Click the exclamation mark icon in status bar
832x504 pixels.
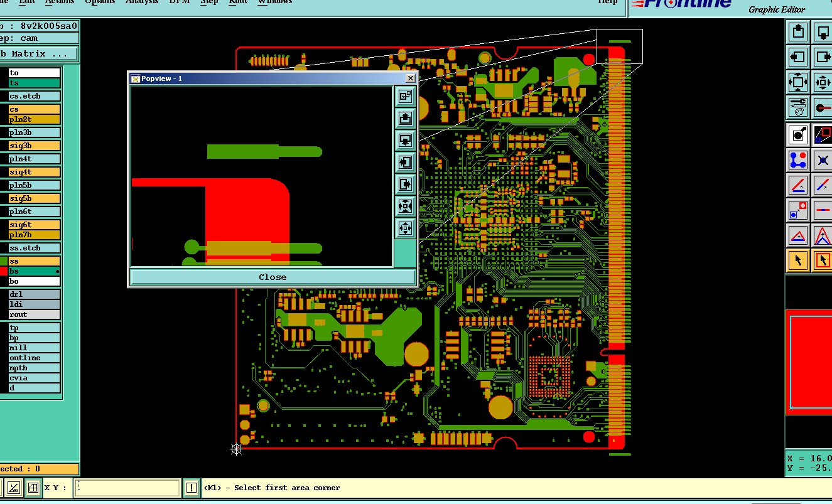pyautogui.click(x=192, y=488)
